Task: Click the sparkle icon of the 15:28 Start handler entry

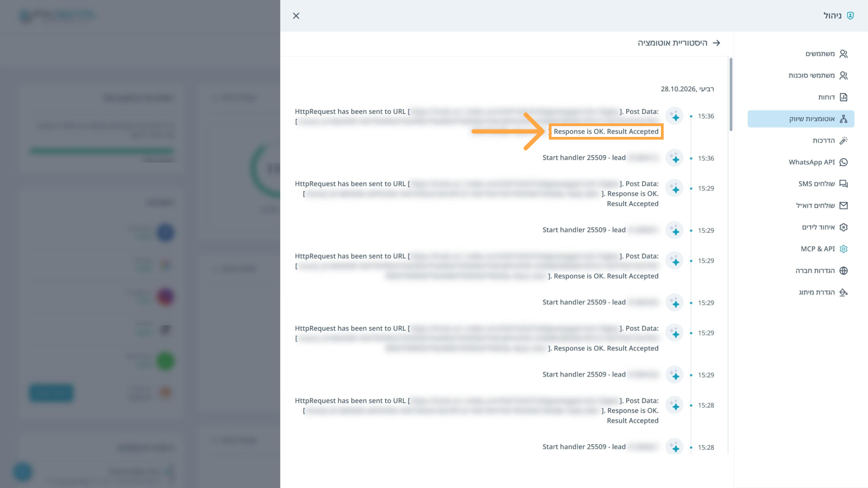Action: (675, 447)
